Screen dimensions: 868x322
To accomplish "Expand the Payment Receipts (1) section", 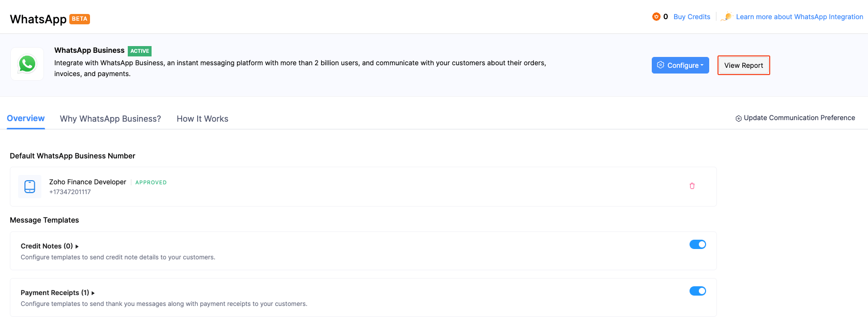I will point(57,293).
